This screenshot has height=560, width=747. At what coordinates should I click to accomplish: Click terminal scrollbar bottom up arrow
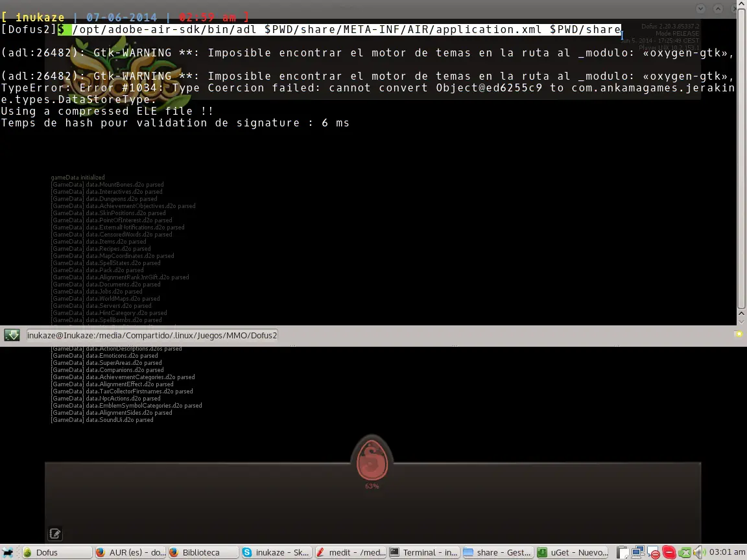[741, 314]
